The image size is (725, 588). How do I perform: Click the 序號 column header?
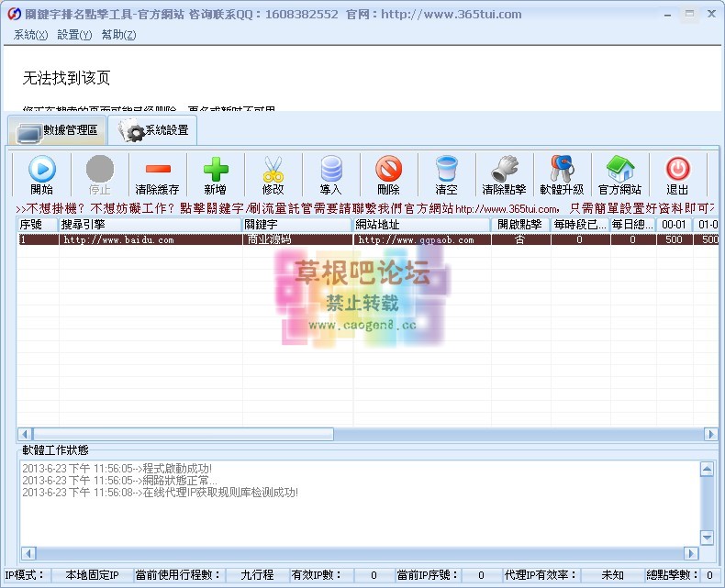38,225
